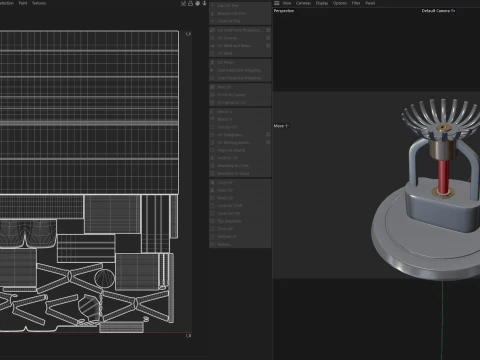This screenshot has height=360, width=480.
Task: Click the Store UV icon
Action: tap(212, 229)
